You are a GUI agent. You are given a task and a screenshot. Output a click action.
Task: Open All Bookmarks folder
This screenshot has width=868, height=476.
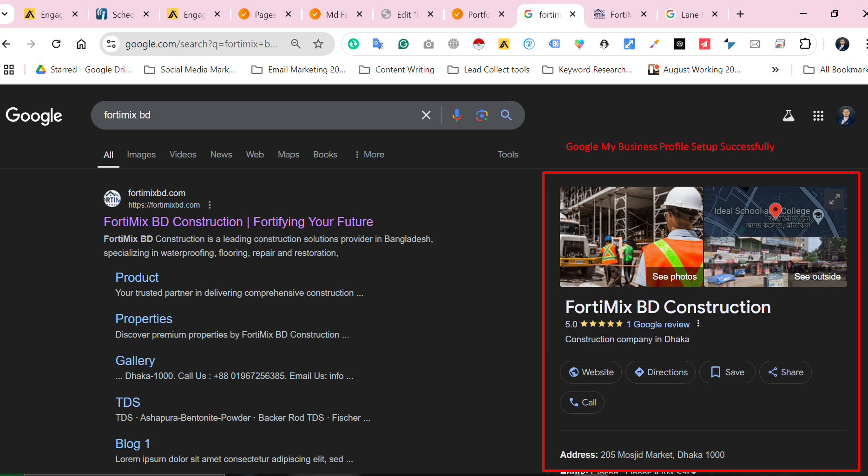(x=835, y=70)
